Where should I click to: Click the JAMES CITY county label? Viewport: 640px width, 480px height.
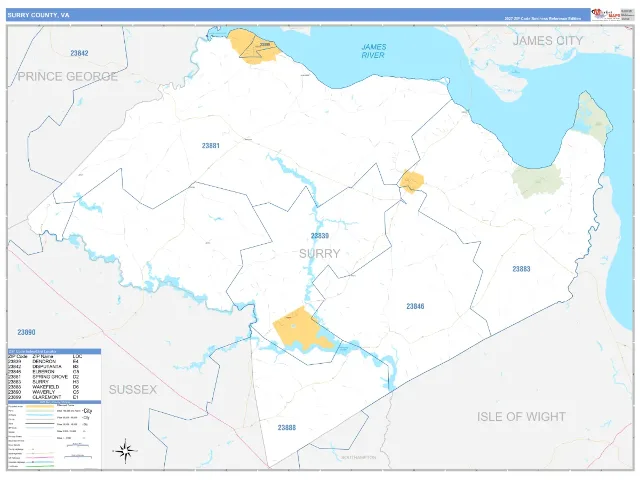548,41
